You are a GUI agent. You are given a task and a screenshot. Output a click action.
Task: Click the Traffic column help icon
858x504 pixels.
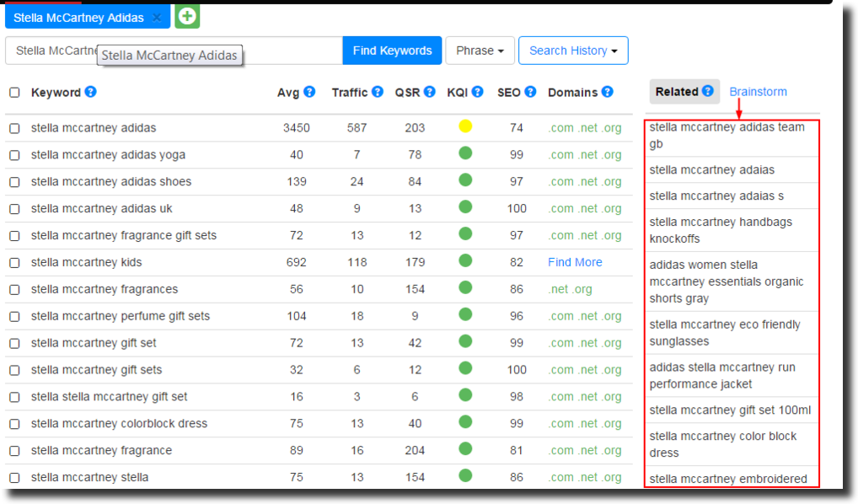coord(378,92)
